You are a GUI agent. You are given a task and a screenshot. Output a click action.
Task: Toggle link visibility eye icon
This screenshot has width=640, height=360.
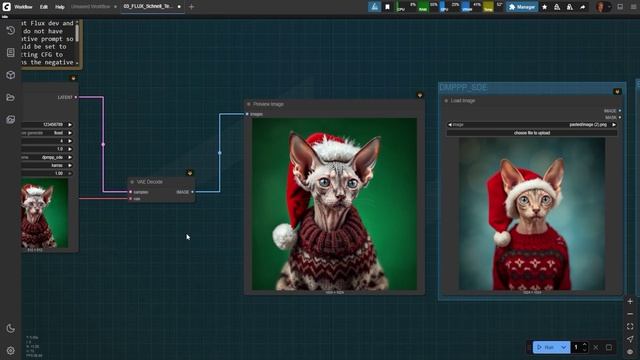click(630, 351)
